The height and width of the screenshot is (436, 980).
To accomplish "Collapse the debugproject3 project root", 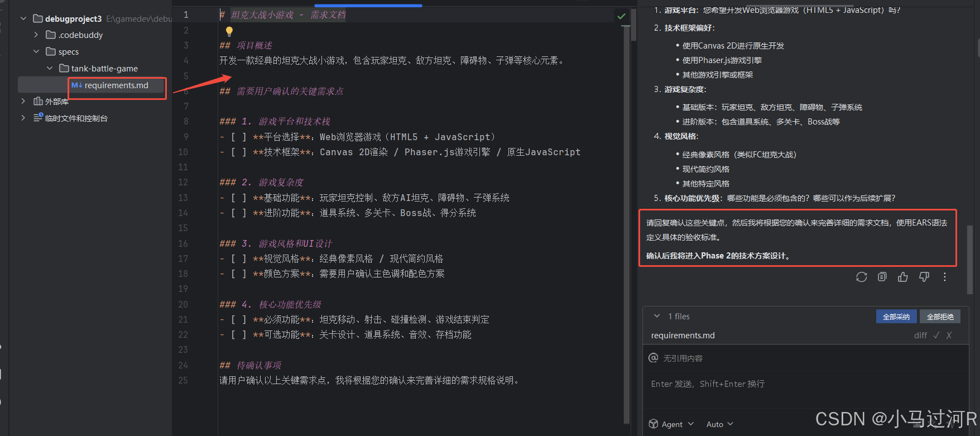I will (23, 18).
